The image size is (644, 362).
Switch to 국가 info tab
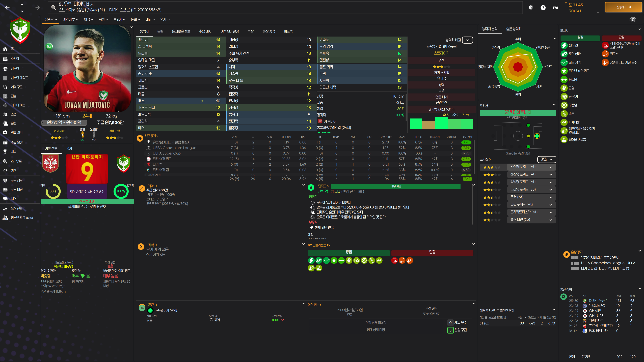(x=69, y=148)
